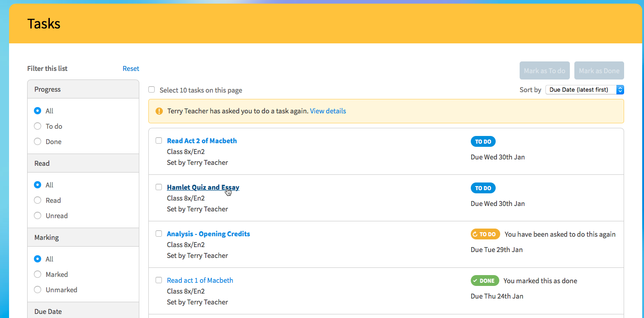
Task: Reset the list filters
Action: point(131,69)
